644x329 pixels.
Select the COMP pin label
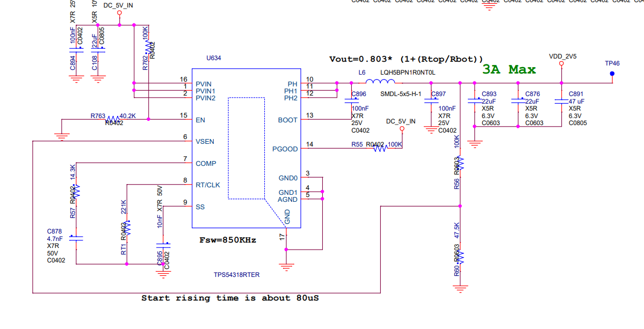(206, 163)
